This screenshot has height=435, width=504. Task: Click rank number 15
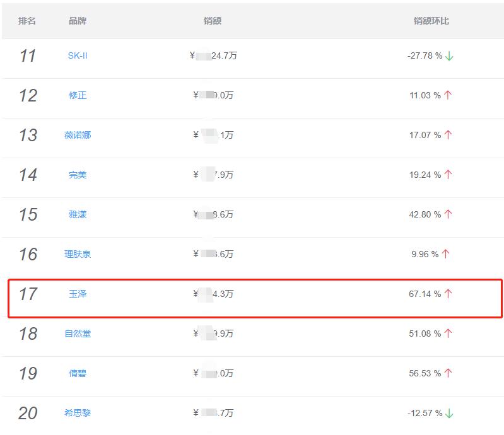28,214
